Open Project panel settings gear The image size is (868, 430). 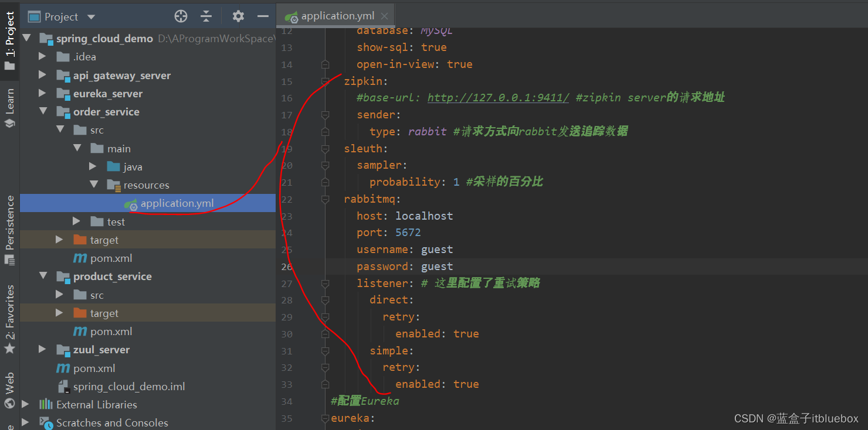point(238,16)
